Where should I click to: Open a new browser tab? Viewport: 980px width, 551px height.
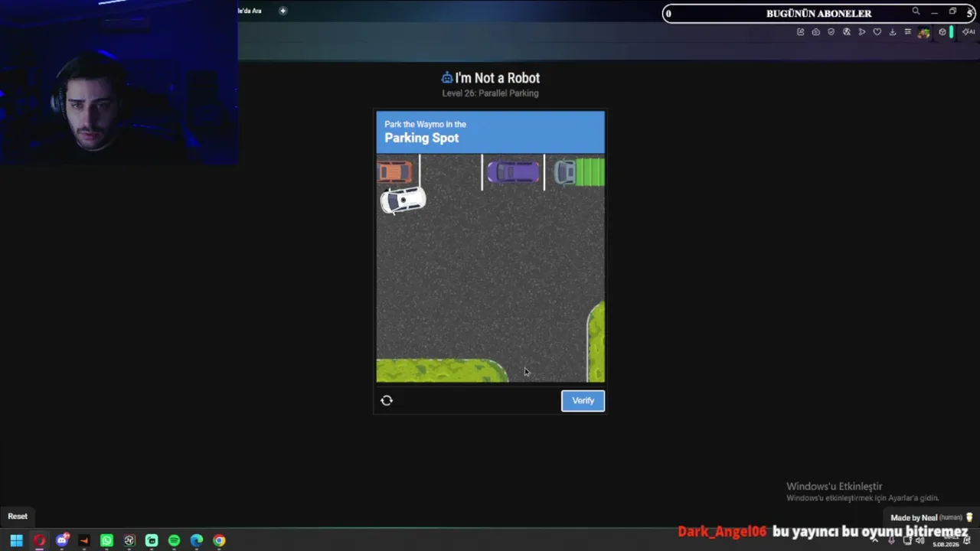[x=283, y=11]
